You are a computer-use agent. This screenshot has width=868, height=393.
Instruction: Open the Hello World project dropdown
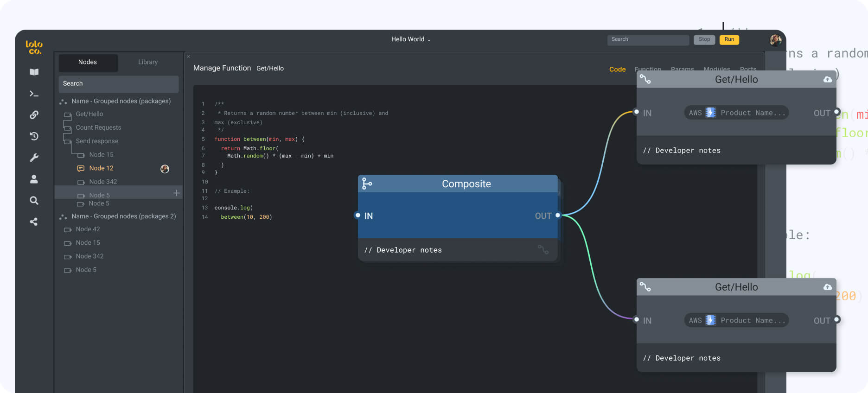pyautogui.click(x=411, y=39)
